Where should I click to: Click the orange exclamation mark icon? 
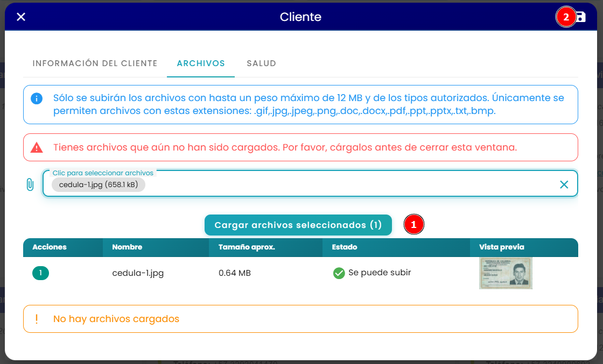[x=37, y=319]
